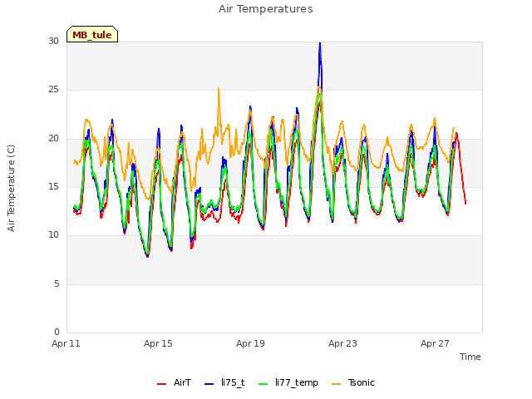Click the li75_t legend label
The image size is (532, 399).
(233, 382)
